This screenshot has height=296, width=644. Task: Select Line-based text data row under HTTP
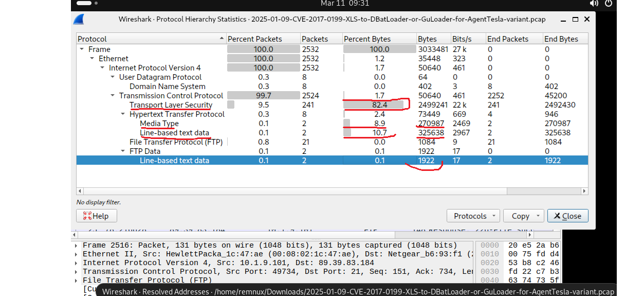click(332, 133)
